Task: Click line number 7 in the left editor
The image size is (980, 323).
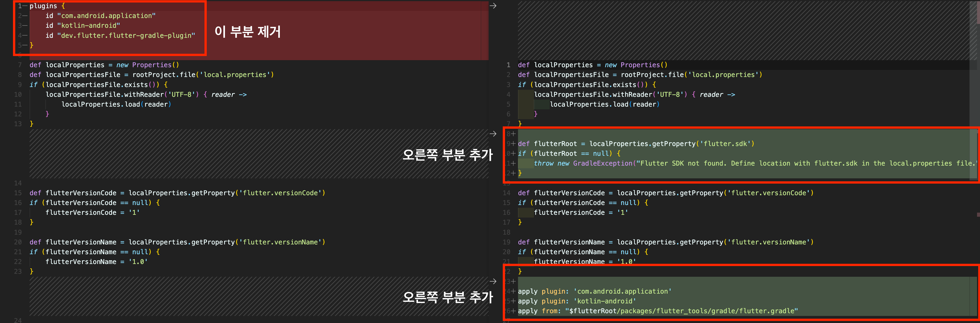Action: click(19, 65)
